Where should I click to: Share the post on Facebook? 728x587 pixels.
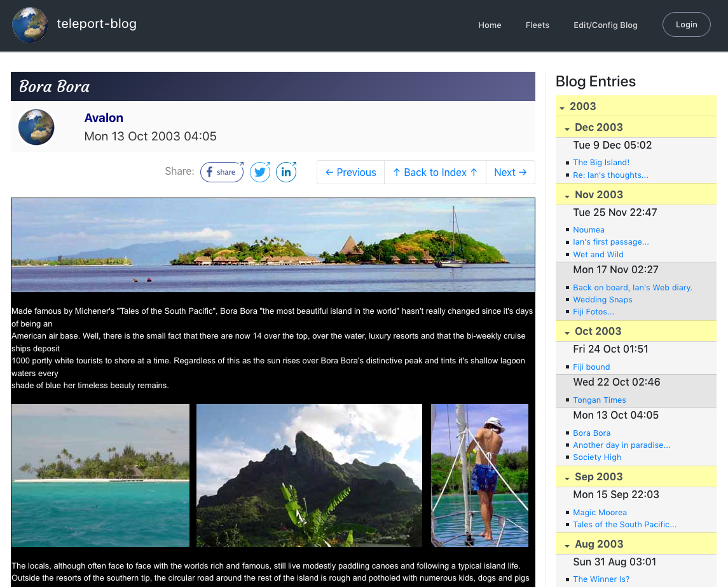click(222, 172)
